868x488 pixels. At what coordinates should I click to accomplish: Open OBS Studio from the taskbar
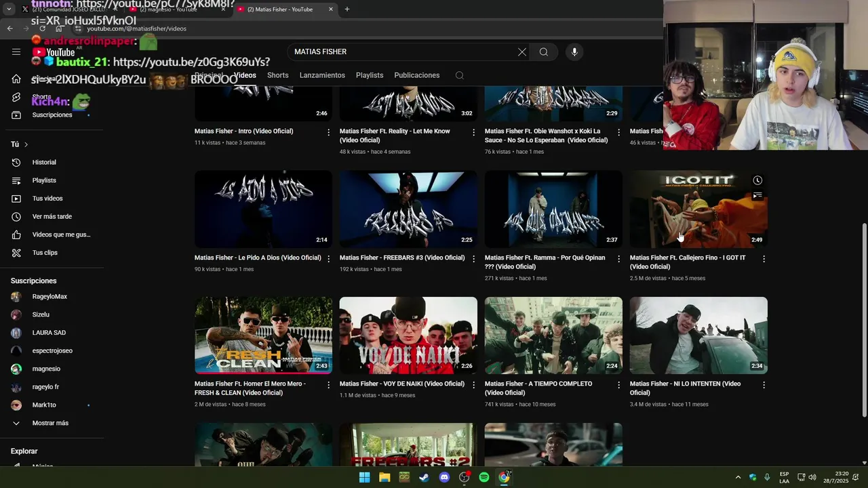(x=464, y=477)
